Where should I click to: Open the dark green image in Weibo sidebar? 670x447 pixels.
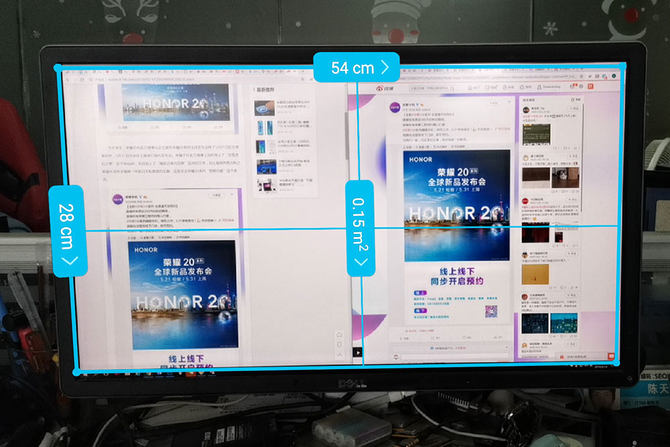(536, 135)
